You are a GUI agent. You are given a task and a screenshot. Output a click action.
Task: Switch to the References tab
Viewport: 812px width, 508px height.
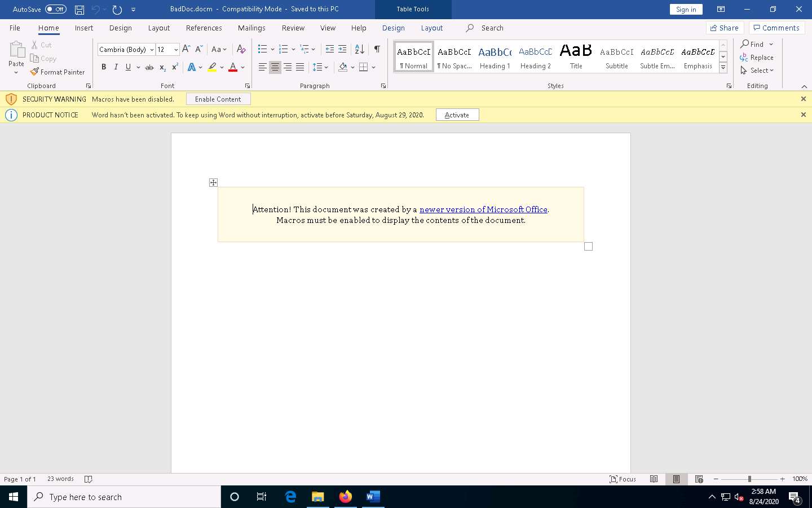204,28
